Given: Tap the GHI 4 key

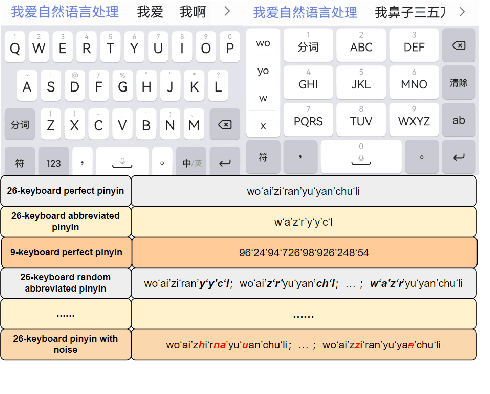Looking at the screenshot, I should pyautogui.click(x=308, y=82).
